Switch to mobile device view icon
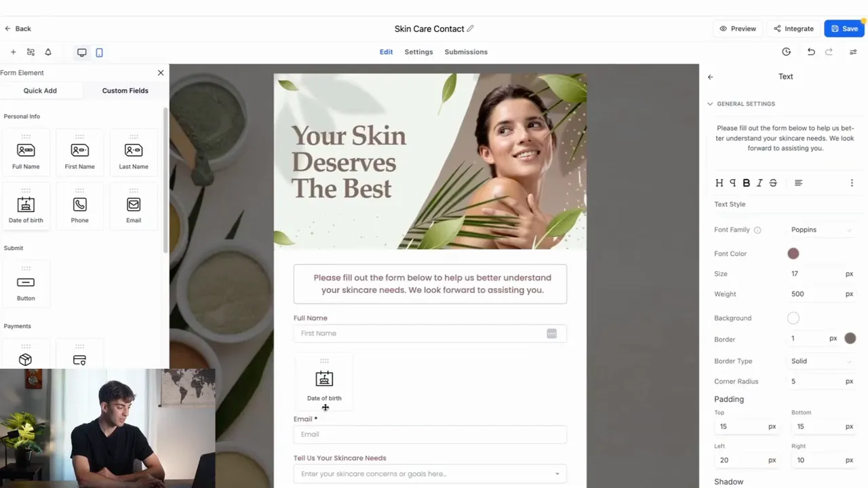The width and height of the screenshot is (868, 488). click(x=99, y=52)
